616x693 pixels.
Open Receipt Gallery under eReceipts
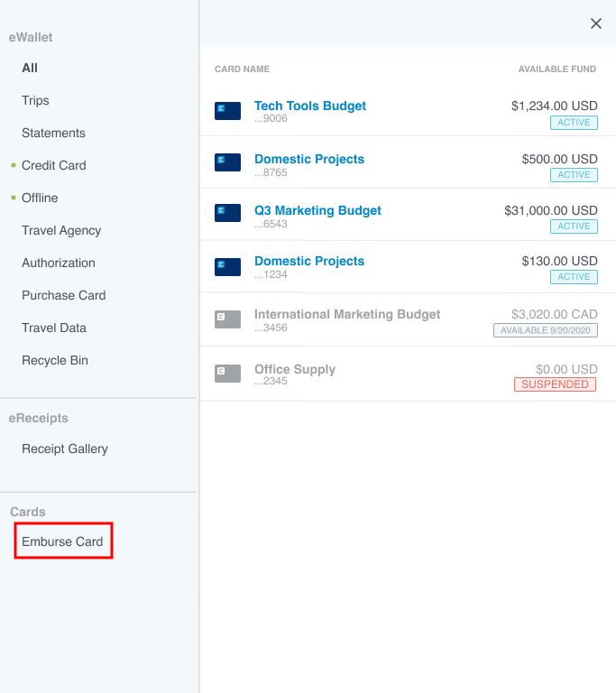coord(65,448)
